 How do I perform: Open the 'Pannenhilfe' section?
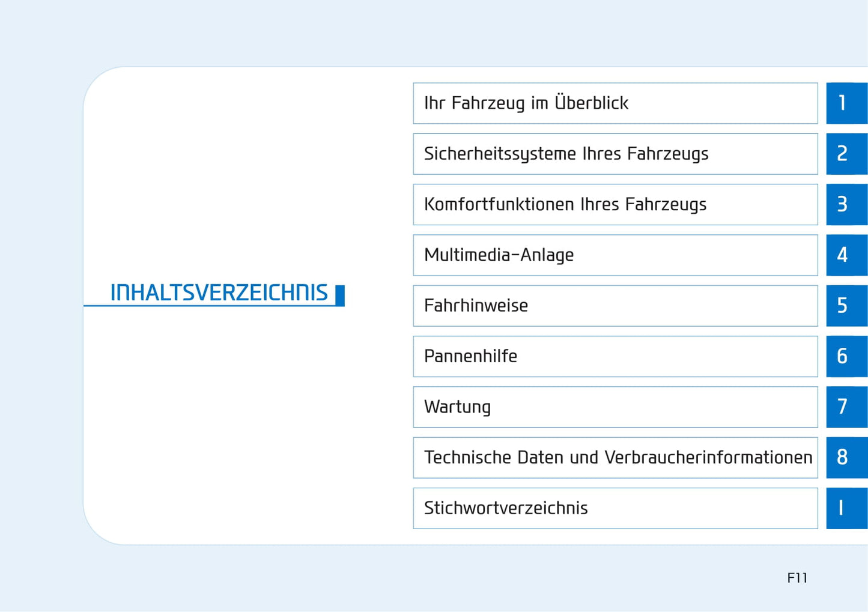click(x=615, y=356)
